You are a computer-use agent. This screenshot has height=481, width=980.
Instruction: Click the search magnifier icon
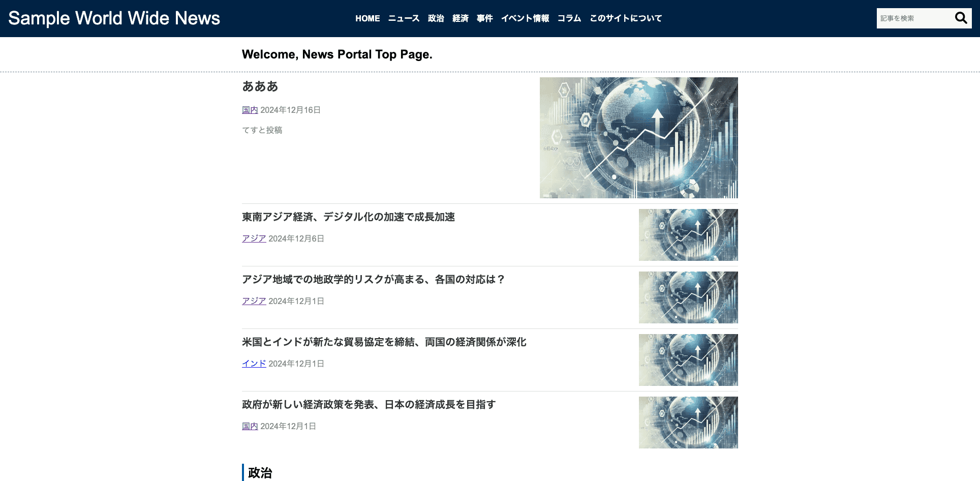click(961, 18)
